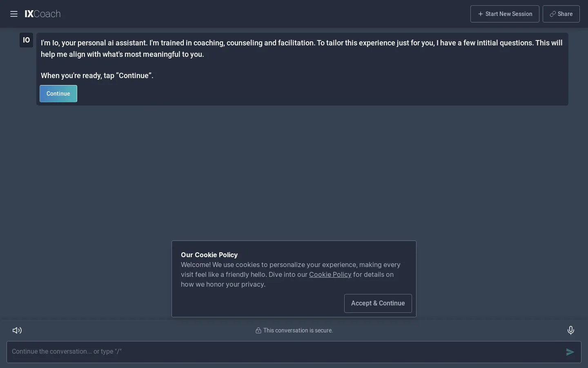Viewport: 588px width, 368px height.
Task: Click the cookie banner description text
Action: pyautogui.click(x=291, y=274)
